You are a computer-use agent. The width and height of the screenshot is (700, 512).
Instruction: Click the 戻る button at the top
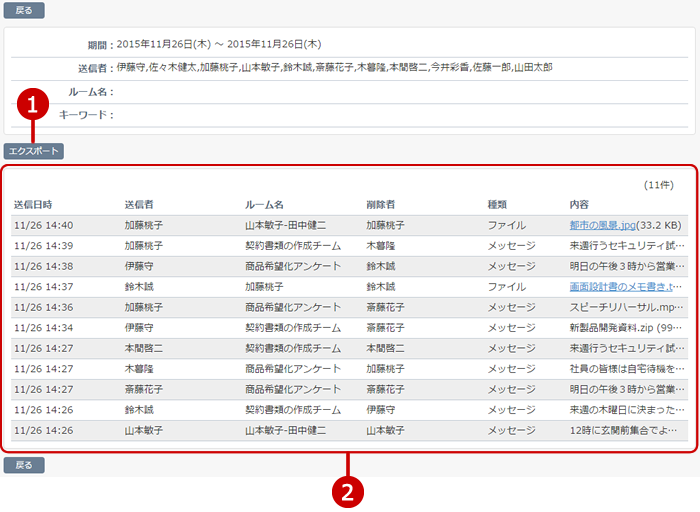click(x=24, y=11)
